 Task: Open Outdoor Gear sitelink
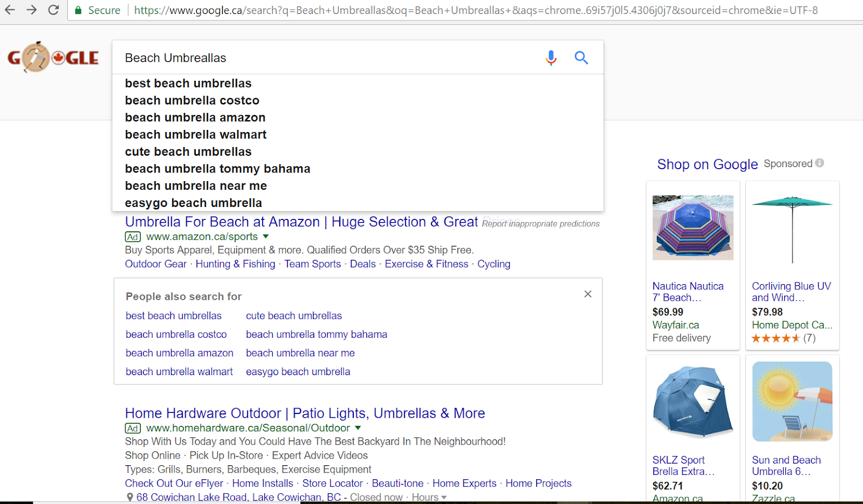point(156,264)
